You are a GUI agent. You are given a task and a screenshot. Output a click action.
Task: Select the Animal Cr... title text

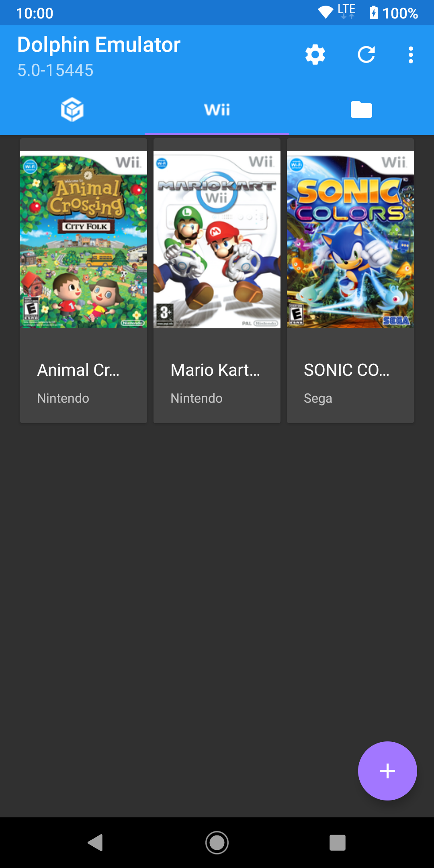tap(78, 370)
